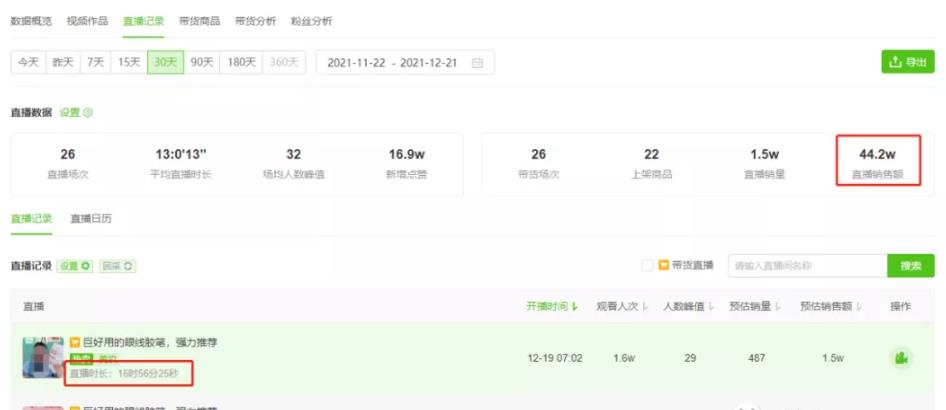The height and width of the screenshot is (410, 946).
Task: Switch to the 粉丝分析 tab
Action: [312, 21]
